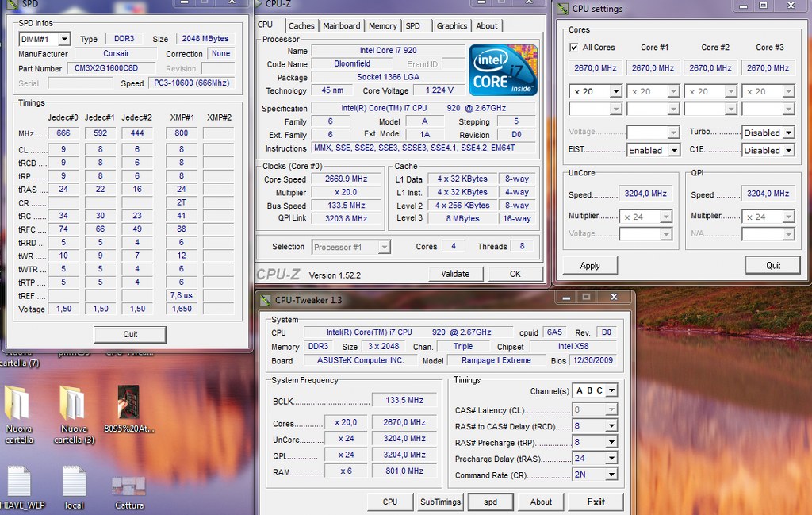Viewport: 812px width, 515px height.
Task: Expand the Turbo Disabled dropdown
Action: click(x=788, y=133)
